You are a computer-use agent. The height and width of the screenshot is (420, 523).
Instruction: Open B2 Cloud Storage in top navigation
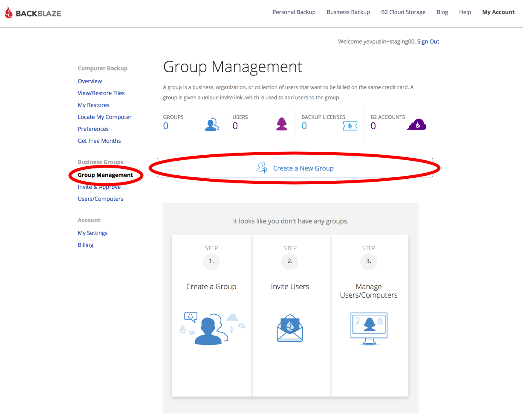coord(403,12)
